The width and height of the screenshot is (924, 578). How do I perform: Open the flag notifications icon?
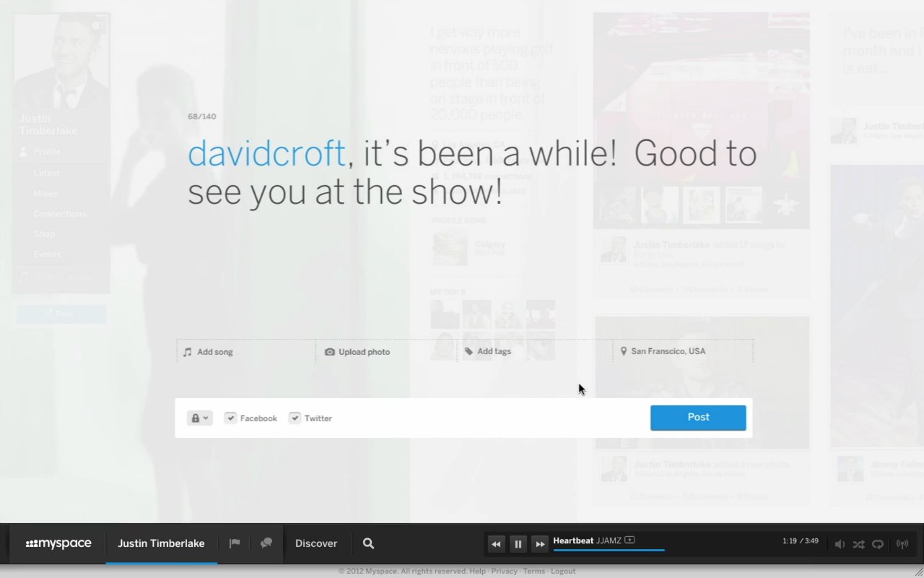click(235, 543)
